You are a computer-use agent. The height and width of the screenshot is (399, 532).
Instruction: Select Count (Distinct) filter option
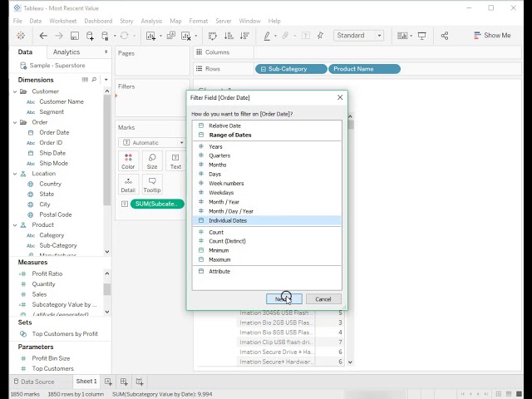pos(267,241)
